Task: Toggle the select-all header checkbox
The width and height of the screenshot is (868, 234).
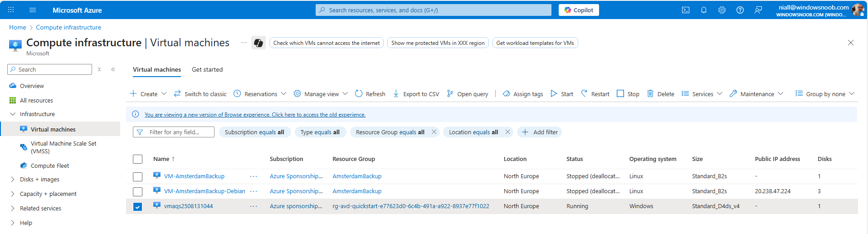Action: click(x=138, y=159)
